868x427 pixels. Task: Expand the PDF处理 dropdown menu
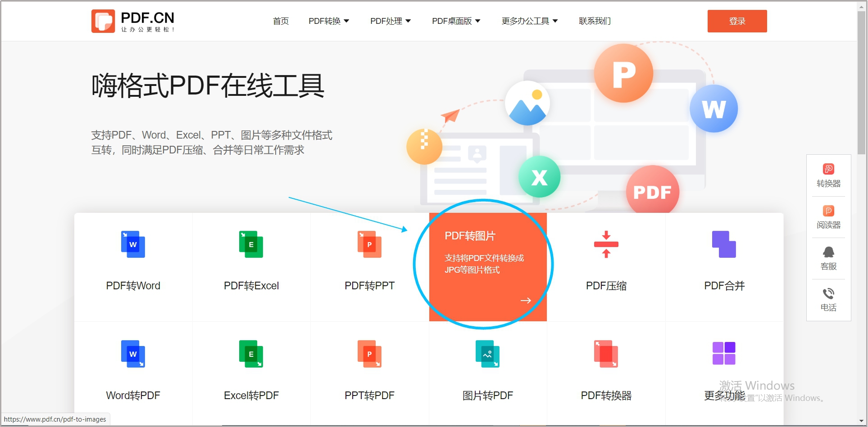click(x=391, y=21)
